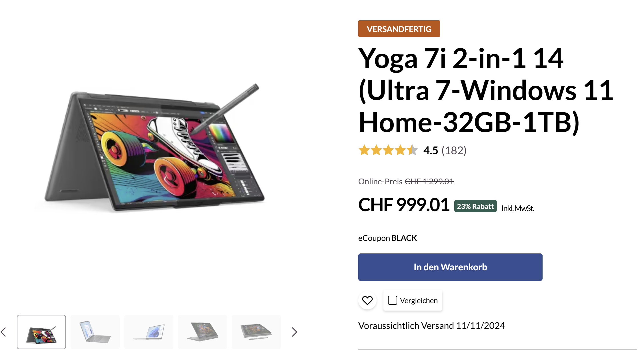Screen dimensions: 644x352
Task: Click the 23% Rabatt badge
Action: [x=475, y=206]
